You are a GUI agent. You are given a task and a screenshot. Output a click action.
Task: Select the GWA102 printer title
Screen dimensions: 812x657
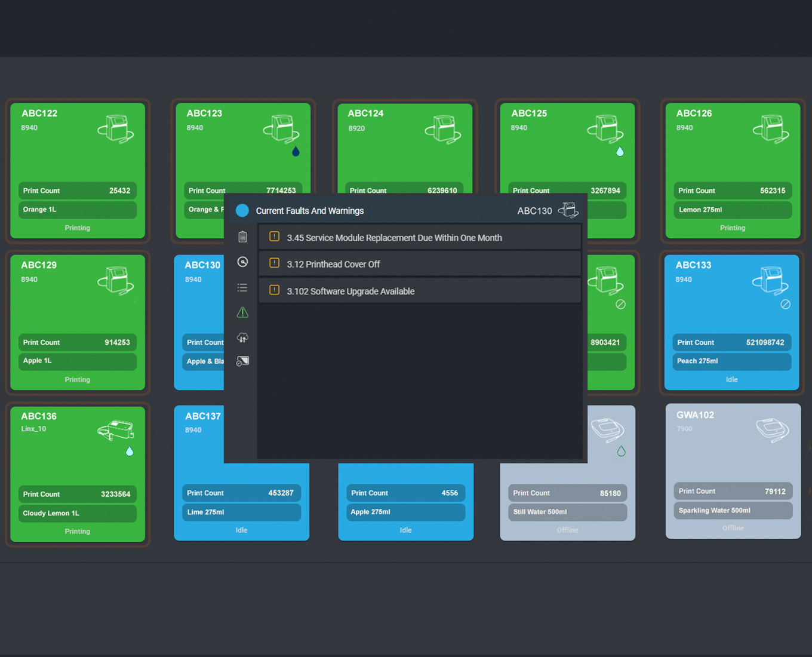tap(695, 415)
